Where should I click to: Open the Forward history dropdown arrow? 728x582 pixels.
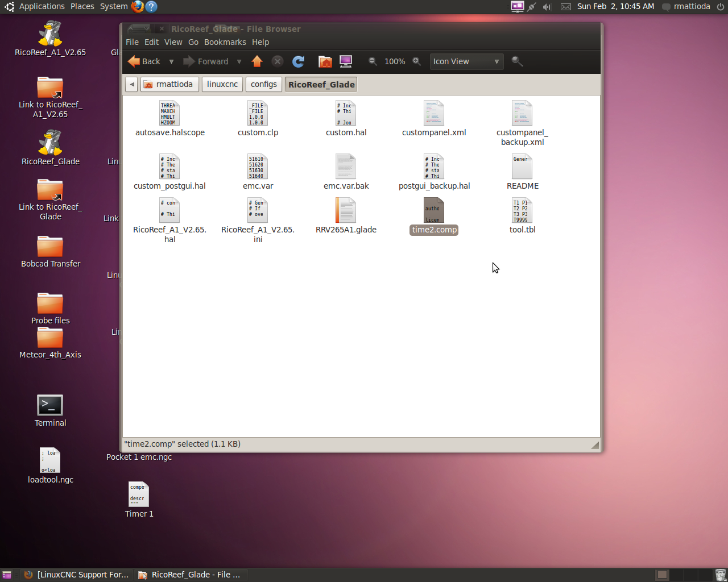(239, 61)
